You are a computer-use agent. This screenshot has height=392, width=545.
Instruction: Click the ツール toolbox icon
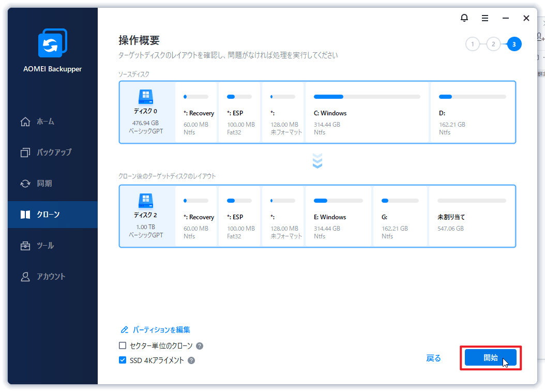click(x=25, y=246)
